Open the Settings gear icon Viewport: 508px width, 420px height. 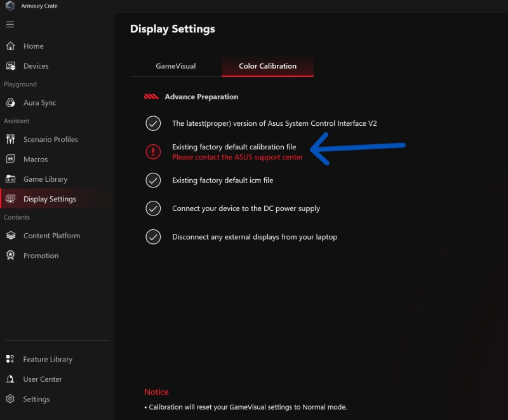coord(10,399)
